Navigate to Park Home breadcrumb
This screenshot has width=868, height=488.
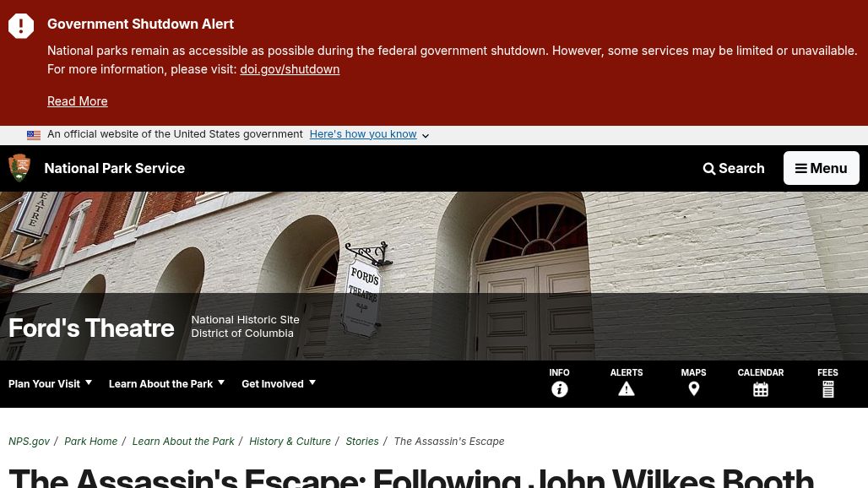click(91, 442)
